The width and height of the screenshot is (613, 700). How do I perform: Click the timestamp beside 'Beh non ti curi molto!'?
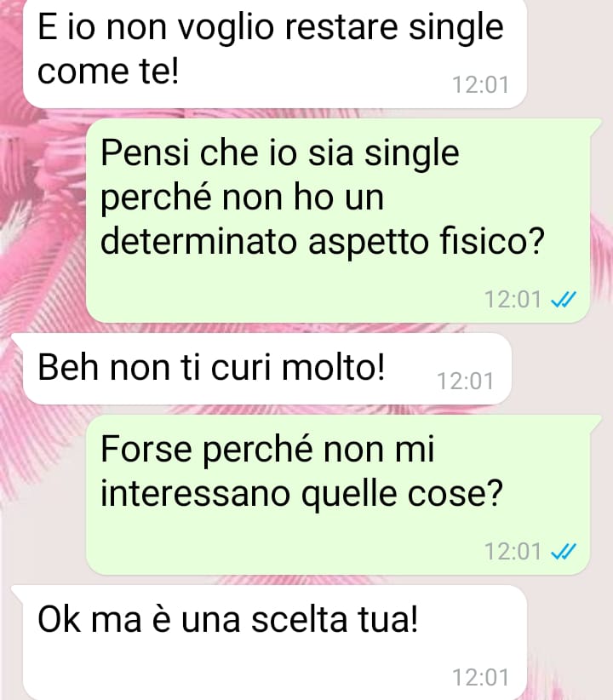click(465, 381)
